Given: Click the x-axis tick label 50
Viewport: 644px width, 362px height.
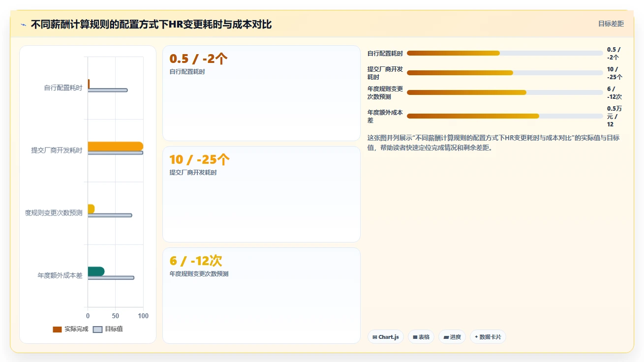Looking at the screenshot, I should click(116, 316).
